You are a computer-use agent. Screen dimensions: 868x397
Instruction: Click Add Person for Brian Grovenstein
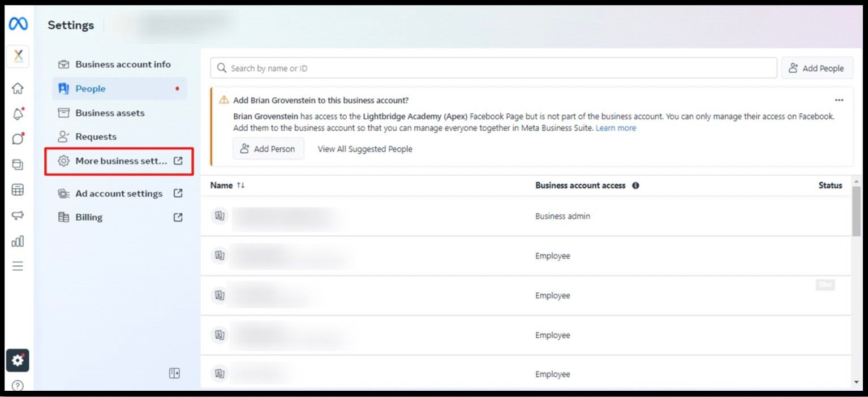(x=268, y=149)
